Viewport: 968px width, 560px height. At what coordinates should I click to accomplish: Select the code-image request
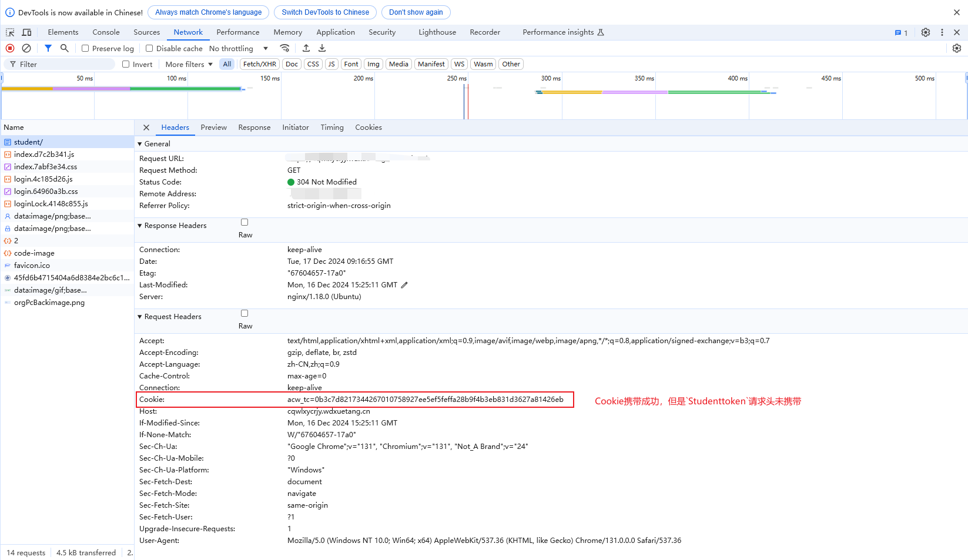pos(67,253)
